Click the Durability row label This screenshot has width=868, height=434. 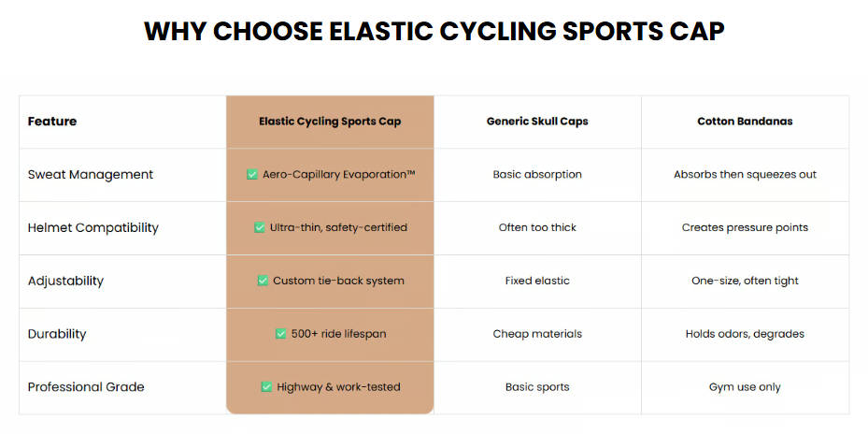tap(57, 334)
